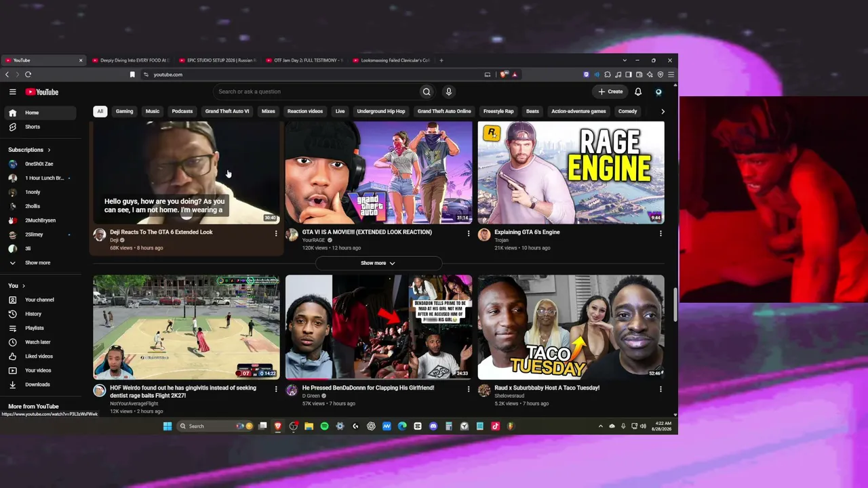Open the 2MuchBrysen subscription

point(42,220)
